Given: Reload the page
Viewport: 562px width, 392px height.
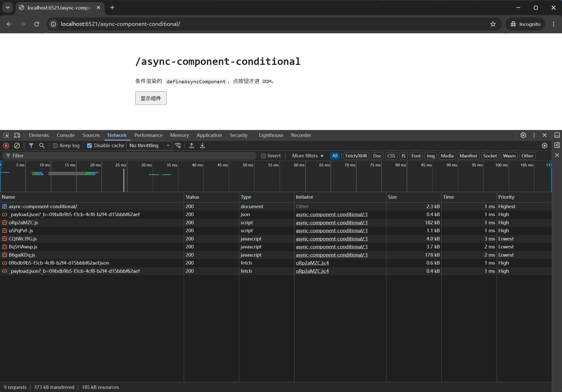Looking at the screenshot, I should pyautogui.click(x=37, y=24).
